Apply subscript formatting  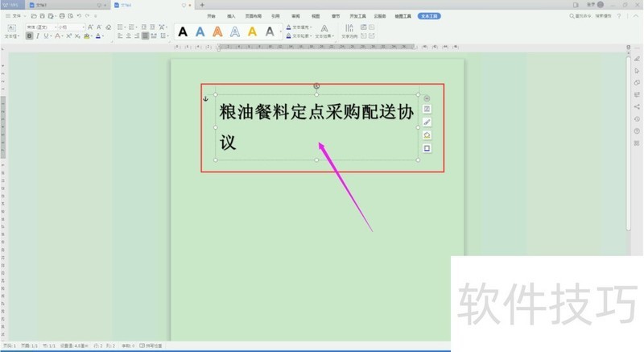[77, 36]
